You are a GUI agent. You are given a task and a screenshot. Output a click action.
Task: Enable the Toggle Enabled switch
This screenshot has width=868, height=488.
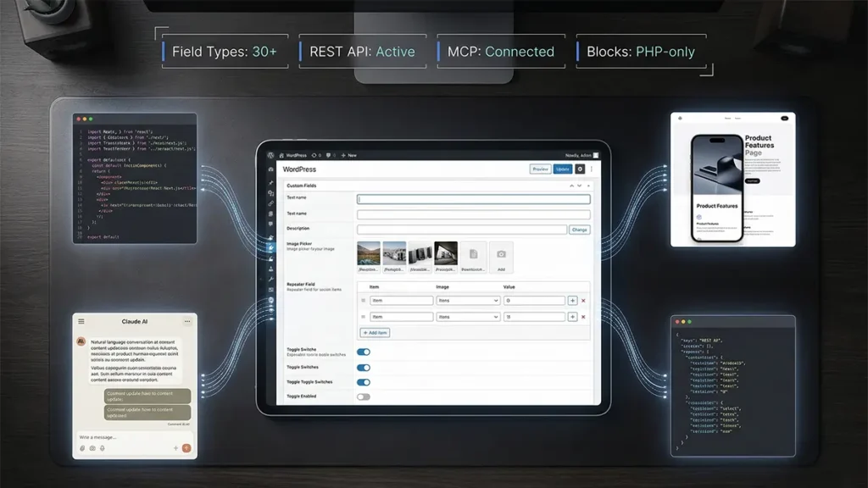click(x=363, y=396)
